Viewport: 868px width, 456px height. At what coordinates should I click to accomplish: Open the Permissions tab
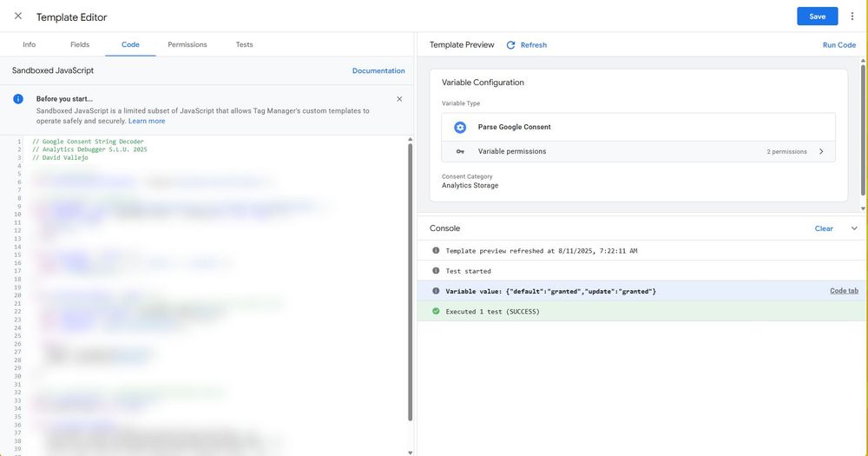point(187,44)
